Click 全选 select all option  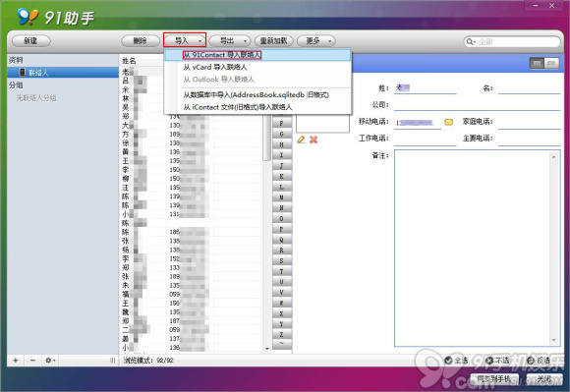456,360
